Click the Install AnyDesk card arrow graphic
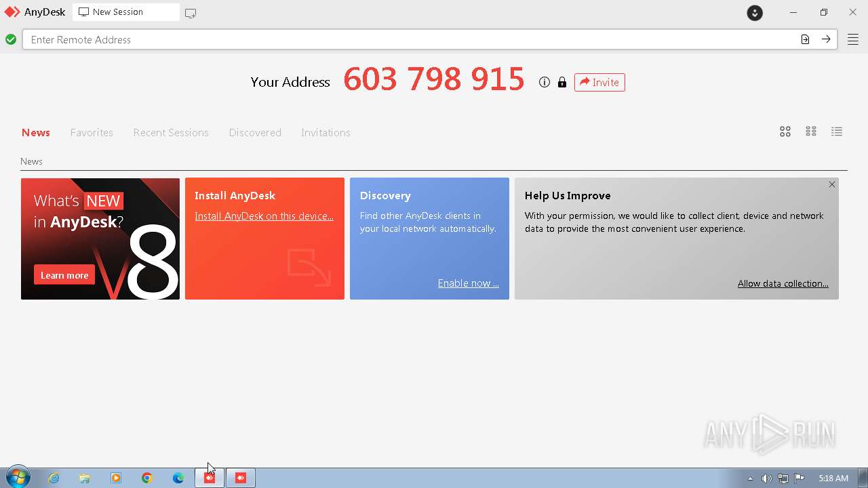The image size is (868, 488). pyautogui.click(x=309, y=267)
